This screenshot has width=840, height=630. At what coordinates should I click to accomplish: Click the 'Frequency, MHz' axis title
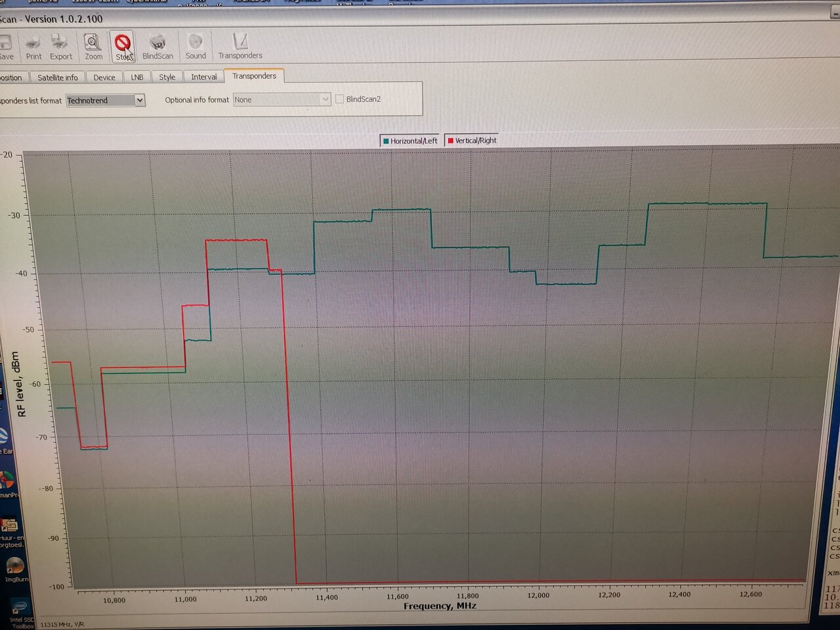440,606
